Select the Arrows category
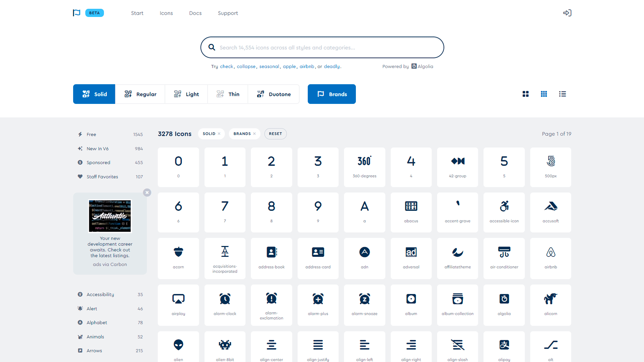Image resolution: width=644 pixels, height=362 pixels. tap(110, 351)
